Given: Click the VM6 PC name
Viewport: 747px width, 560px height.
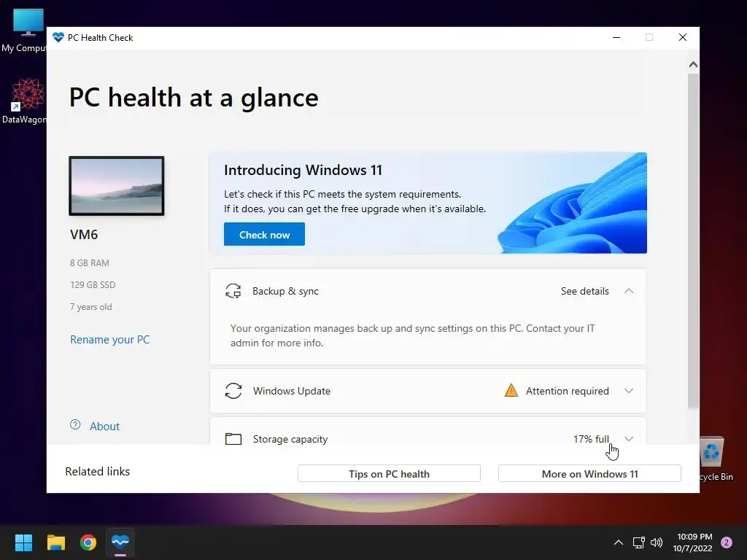Looking at the screenshot, I should [84, 234].
